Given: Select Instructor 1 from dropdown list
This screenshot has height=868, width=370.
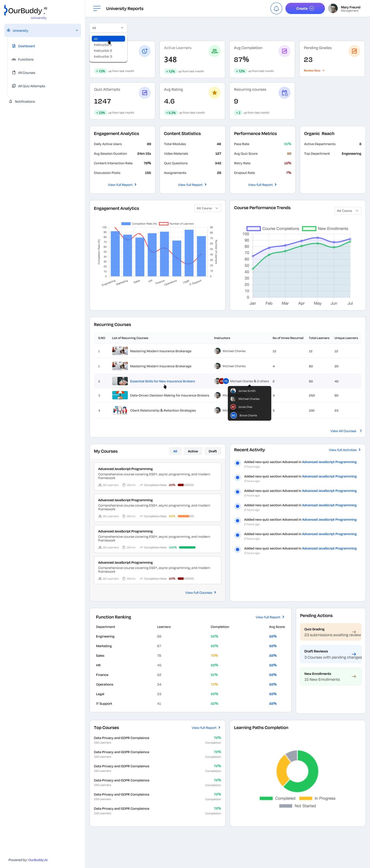Looking at the screenshot, I should click(108, 45).
